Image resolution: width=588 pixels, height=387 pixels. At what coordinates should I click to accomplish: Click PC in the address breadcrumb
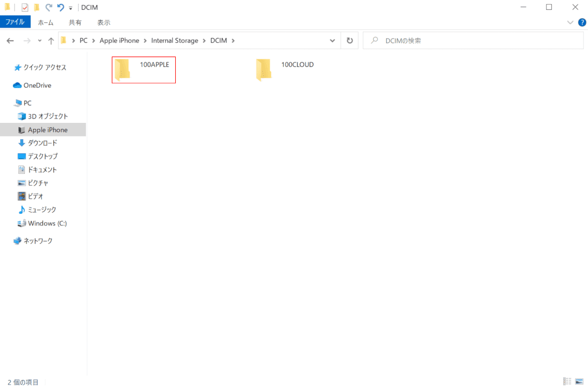[84, 41]
